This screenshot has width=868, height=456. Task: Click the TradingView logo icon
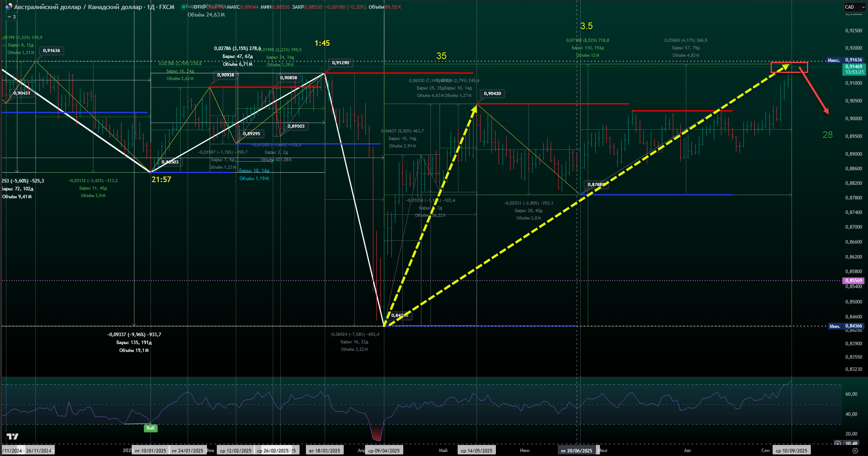tap(13, 436)
